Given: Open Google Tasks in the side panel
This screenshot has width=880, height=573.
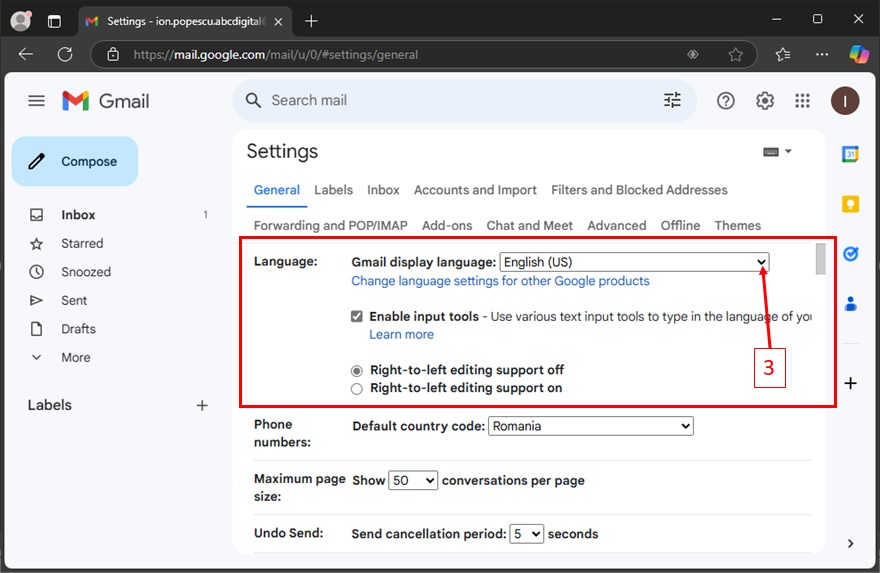Looking at the screenshot, I should tap(850, 254).
